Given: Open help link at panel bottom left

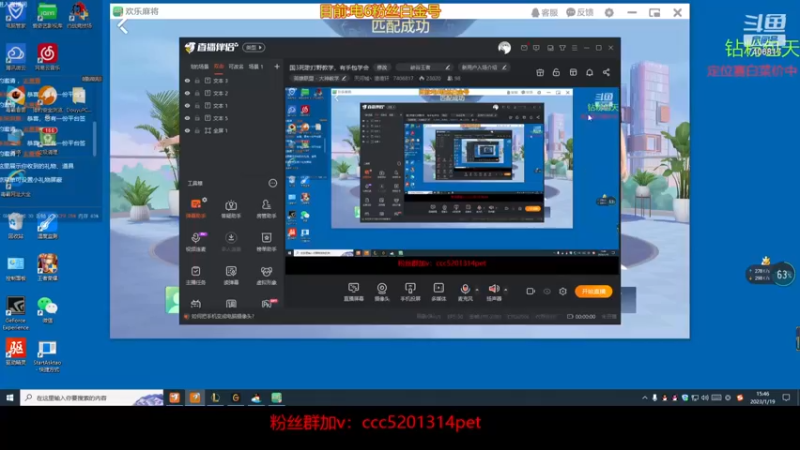Looking at the screenshot, I should 219,316.
